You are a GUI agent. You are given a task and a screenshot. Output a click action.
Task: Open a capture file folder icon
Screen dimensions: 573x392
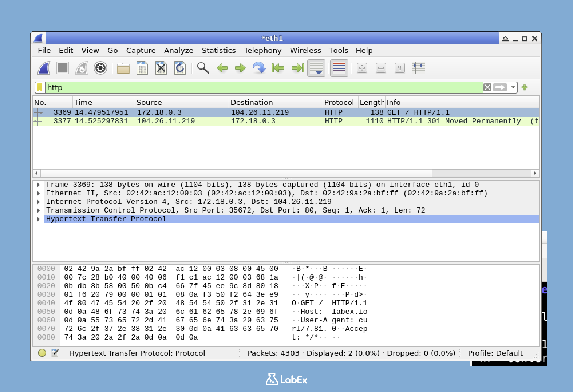coord(123,68)
